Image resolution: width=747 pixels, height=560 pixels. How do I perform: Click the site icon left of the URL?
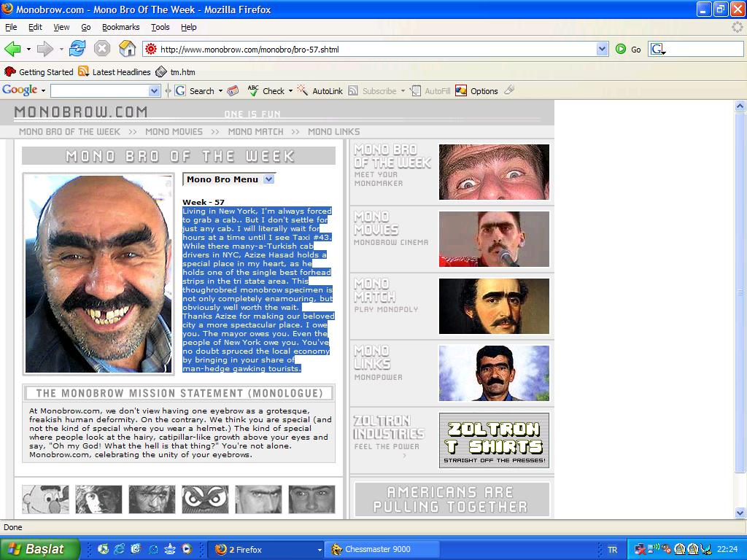[151, 49]
